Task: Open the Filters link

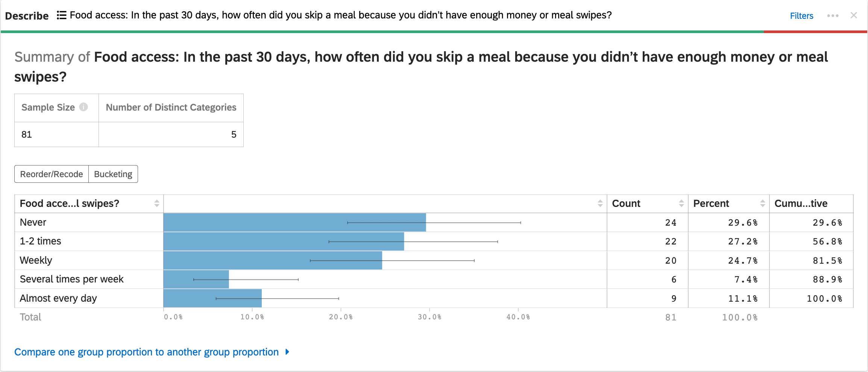Action: coord(801,16)
